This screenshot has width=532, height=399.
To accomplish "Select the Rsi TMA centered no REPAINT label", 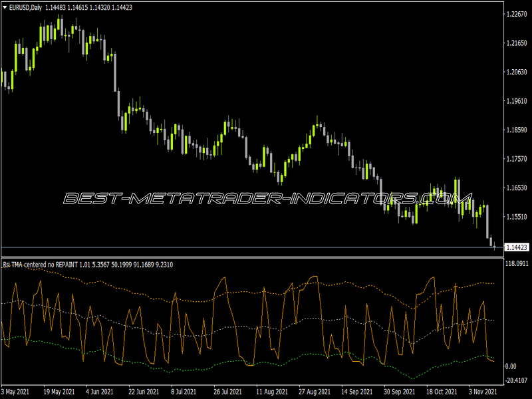I will click(41, 265).
